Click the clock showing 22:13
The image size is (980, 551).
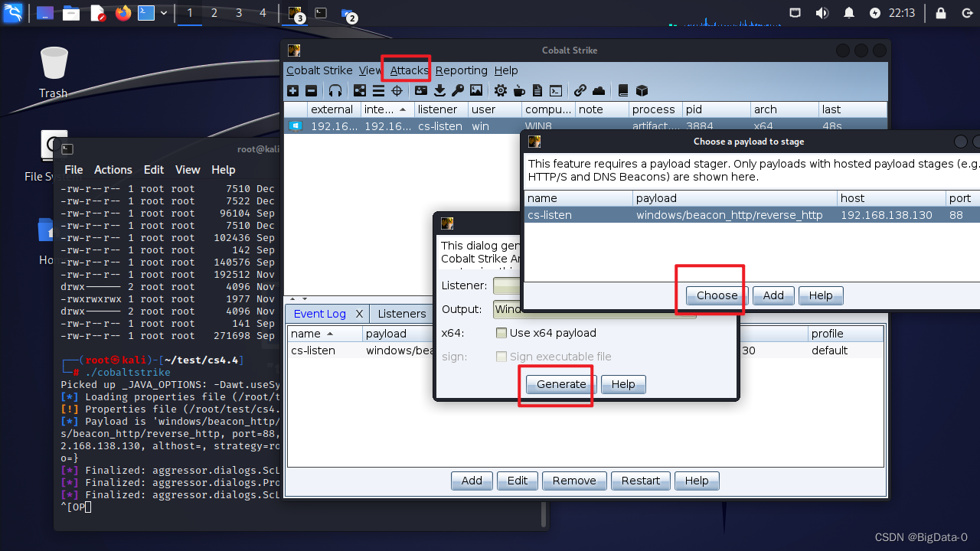point(902,13)
